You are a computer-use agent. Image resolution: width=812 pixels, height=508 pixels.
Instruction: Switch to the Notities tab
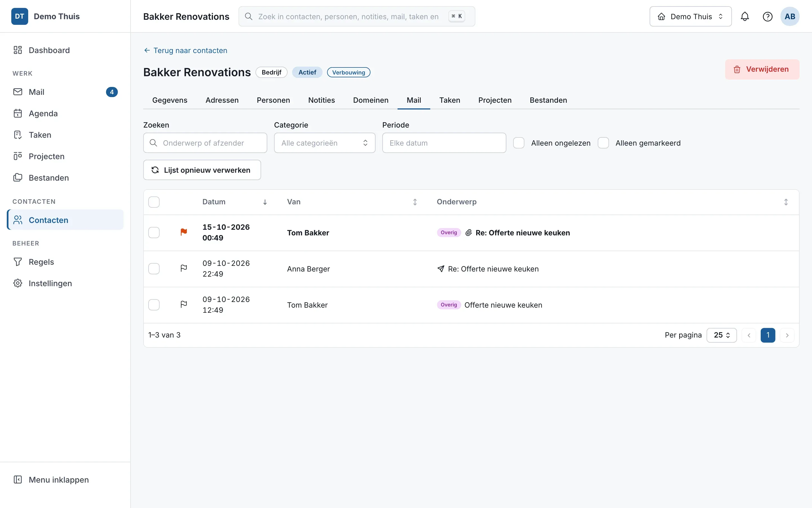[321, 100]
